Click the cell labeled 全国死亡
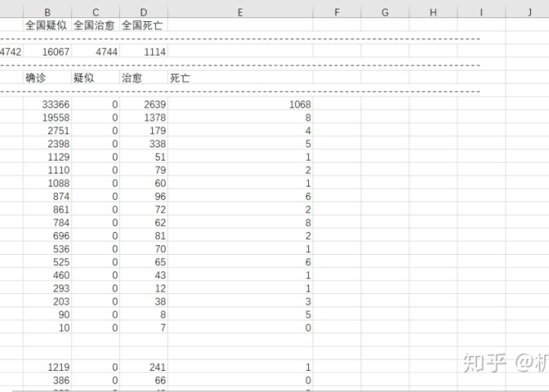Screen dimensions: 549x392 [x=144, y=25]
